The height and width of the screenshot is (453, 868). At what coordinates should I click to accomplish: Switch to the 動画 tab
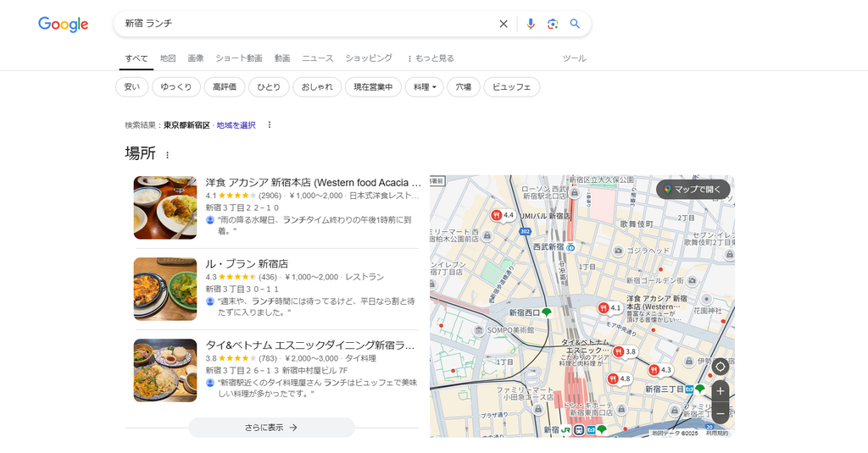281,58
